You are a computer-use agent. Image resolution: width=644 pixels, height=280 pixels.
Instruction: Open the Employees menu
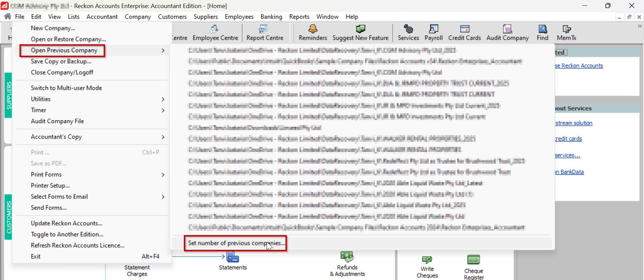(x=239, y=16)
